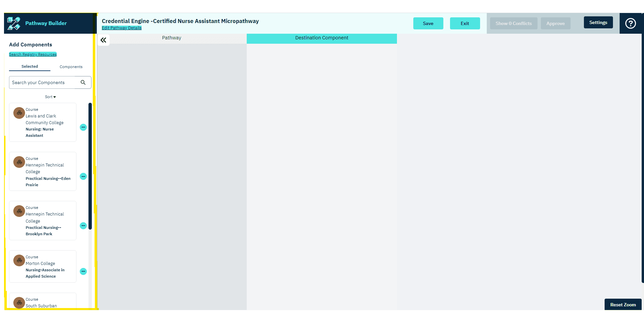The image size is (644, 316).
Task: Open the help question-mark icon
Action: pos(631,23)
